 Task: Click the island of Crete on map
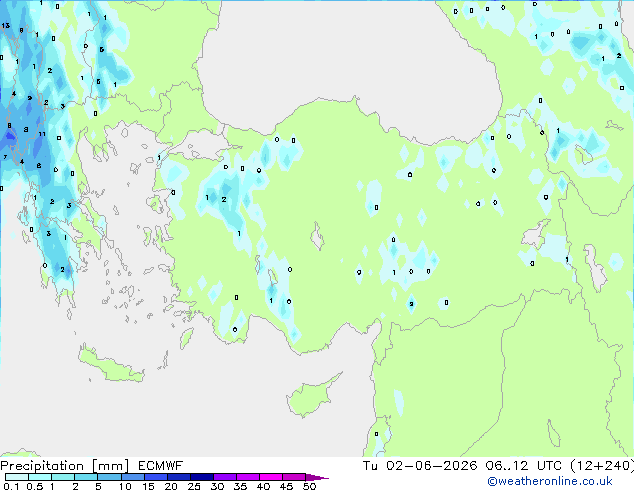[x=111, y=364]
